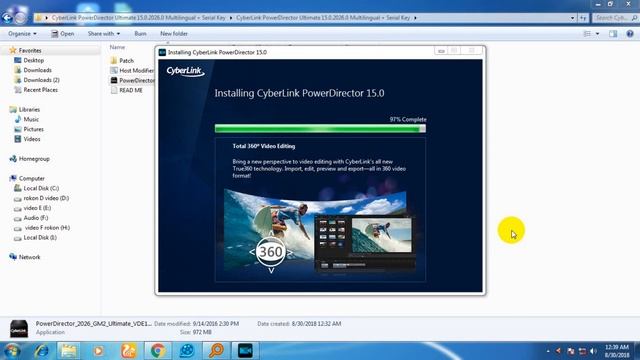Image resolution: width=640 pixels, height=360 pixels.
Task: Open the Videos library
Action: [x=27, y=139]
